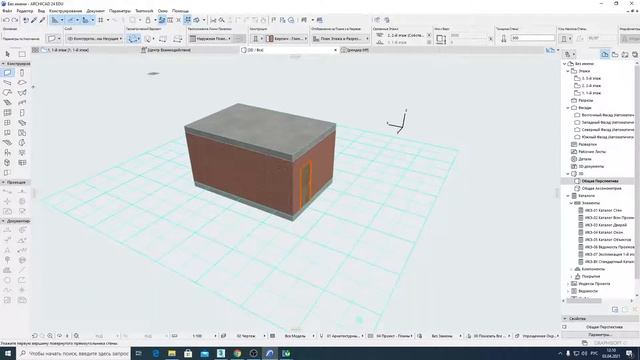This screenshot has height=360, width=640.
Task: Open Google Chrome from the taskbar
Action: tap(237, 353)
